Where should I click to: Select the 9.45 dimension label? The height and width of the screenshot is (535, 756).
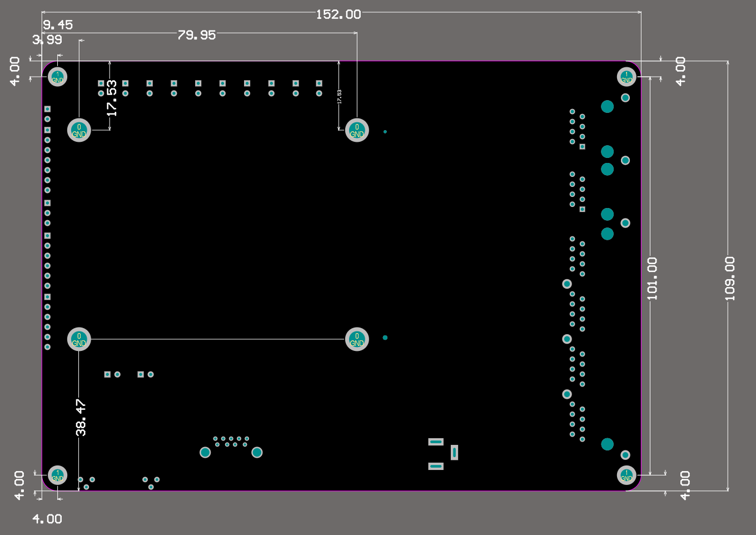click(x=58, y=25)
